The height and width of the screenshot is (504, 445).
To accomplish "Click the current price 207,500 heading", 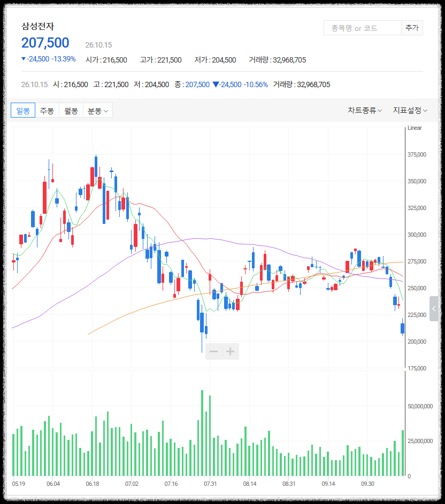I will [45, 43].
